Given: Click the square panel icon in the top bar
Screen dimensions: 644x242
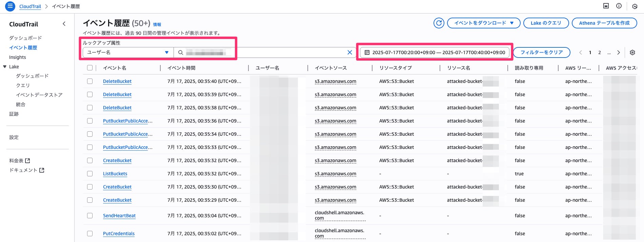Looking at the screenshot, I should pos(606,6).
